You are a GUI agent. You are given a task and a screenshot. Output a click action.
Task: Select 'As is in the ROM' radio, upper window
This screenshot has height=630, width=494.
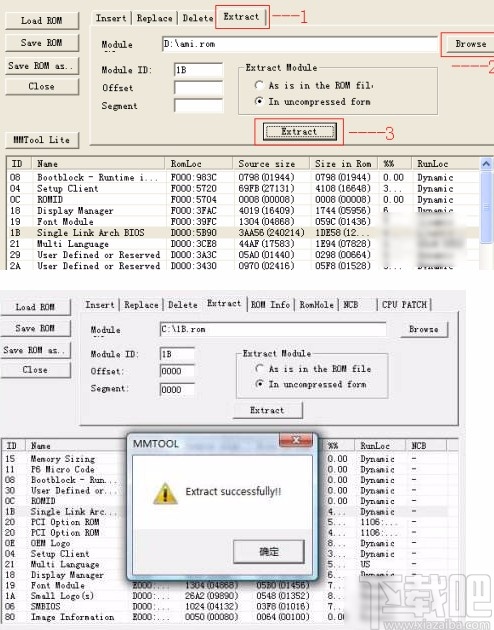[259, 85]
